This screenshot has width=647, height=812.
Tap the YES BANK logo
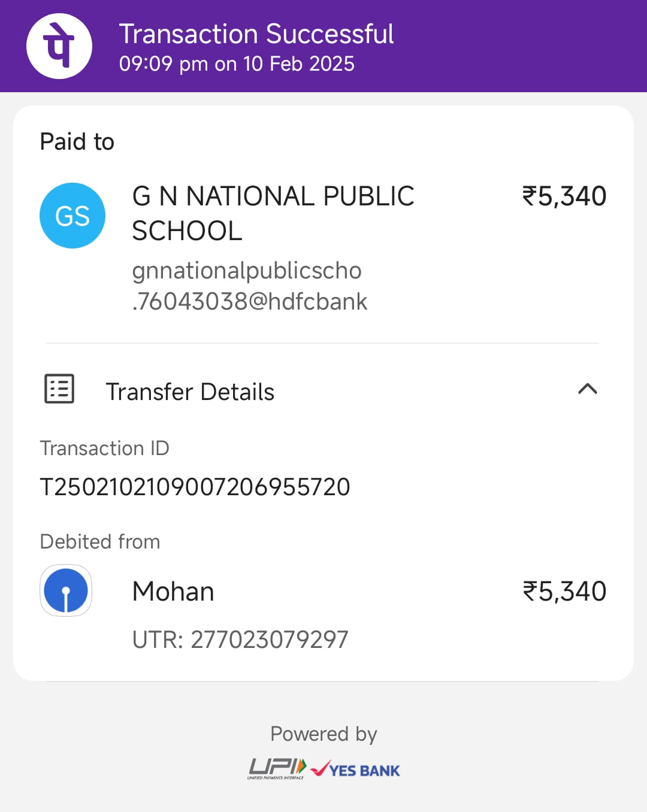coord(356,769)
